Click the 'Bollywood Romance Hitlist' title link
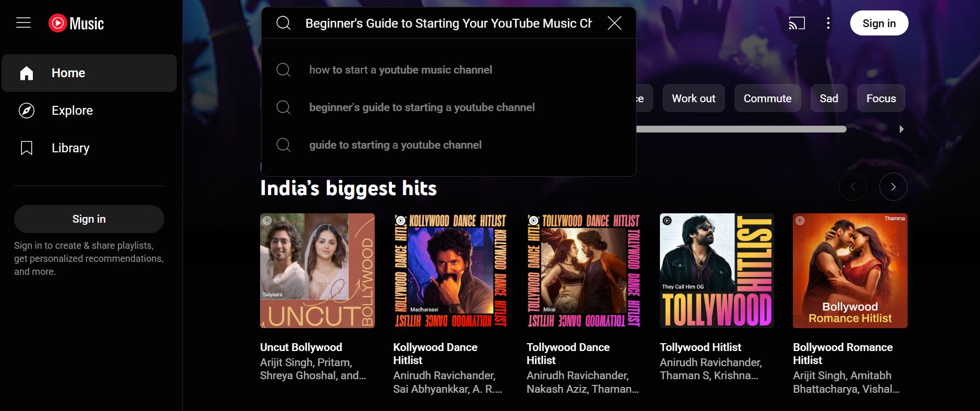 click(x=843, y=354)
